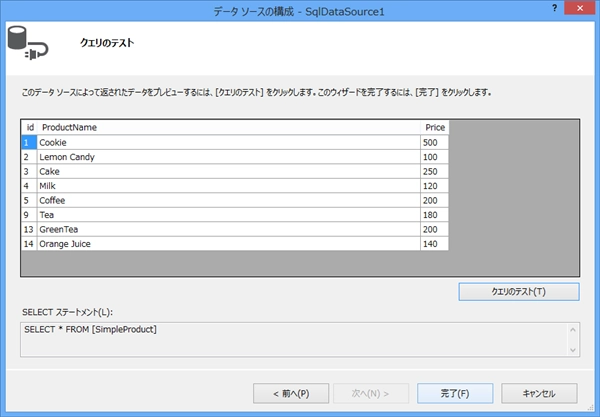Viewport: 600px width, 417px height.
Task: Select the Tea cell
Action: click(229, 215)
